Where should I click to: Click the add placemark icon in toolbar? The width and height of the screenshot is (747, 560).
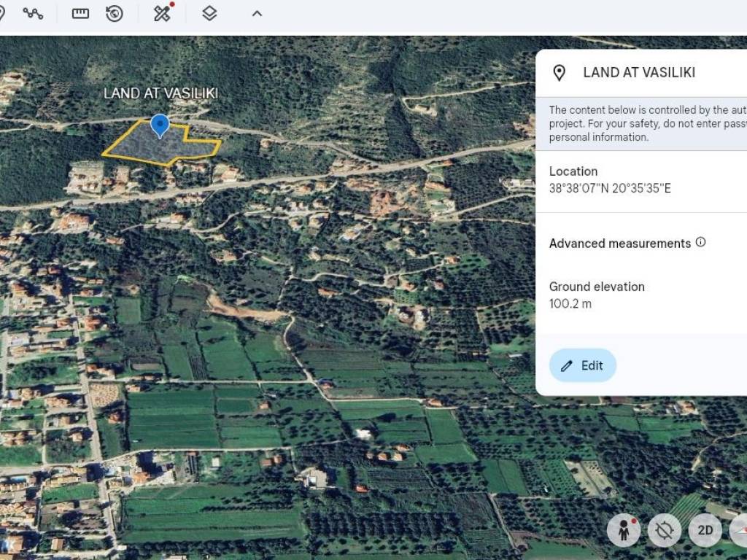click(2, 13)
